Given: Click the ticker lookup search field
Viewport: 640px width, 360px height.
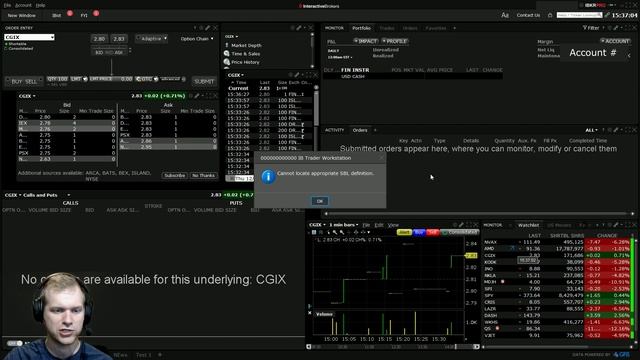Looking at the screenshot, I should point(579,15).
